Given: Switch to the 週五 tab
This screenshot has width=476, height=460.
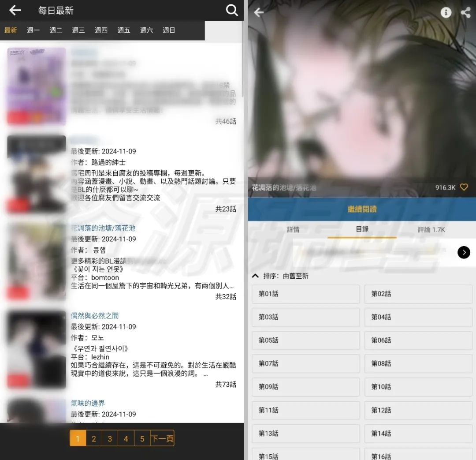Looking at the screenshot, I should 123,30.
